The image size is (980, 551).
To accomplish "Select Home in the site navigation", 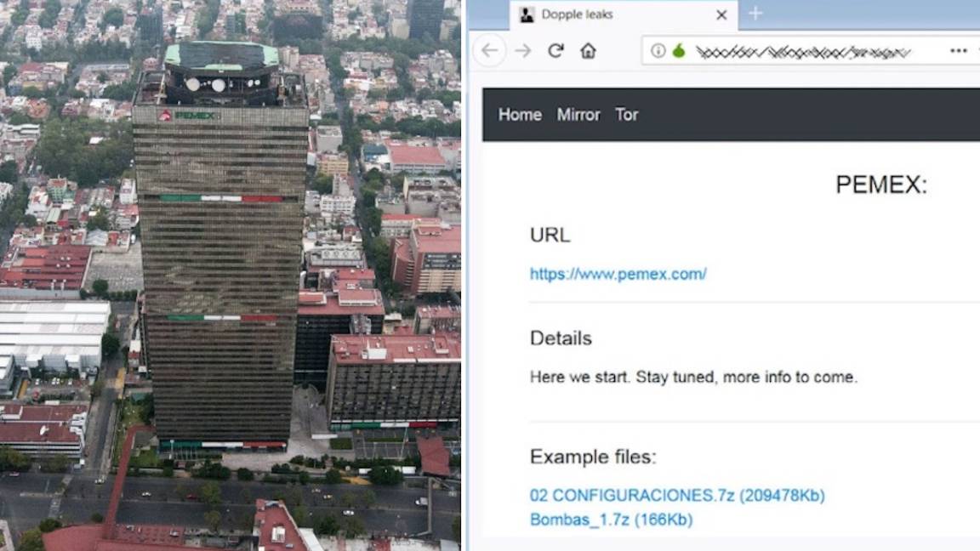I will (x=520, y=114).
